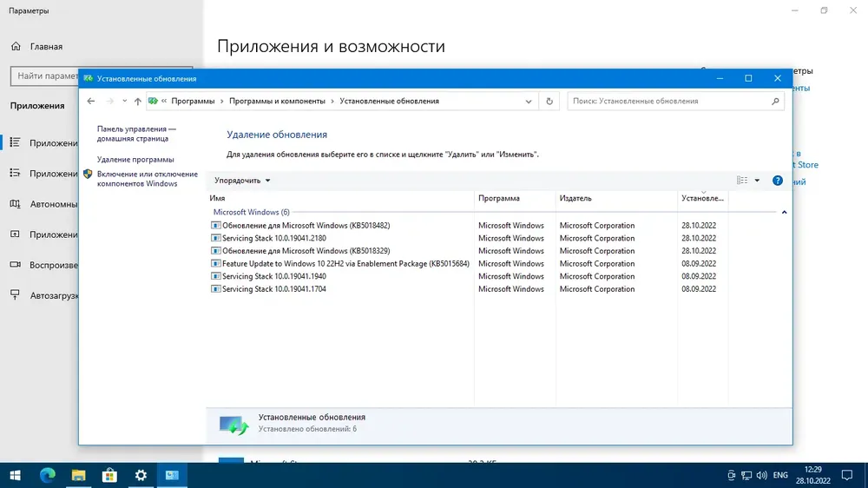The image size is (868, 488).
Task: Open Microsoft Store from the taskbar
Action: coord(109,475)
